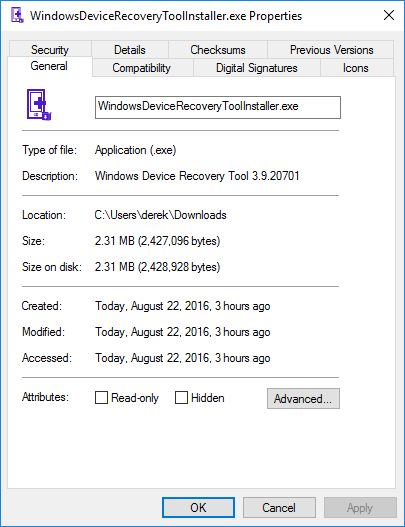405x527 pixels.
Task: Dismiss dialog with Cancel button
Action: click(279, 508)
